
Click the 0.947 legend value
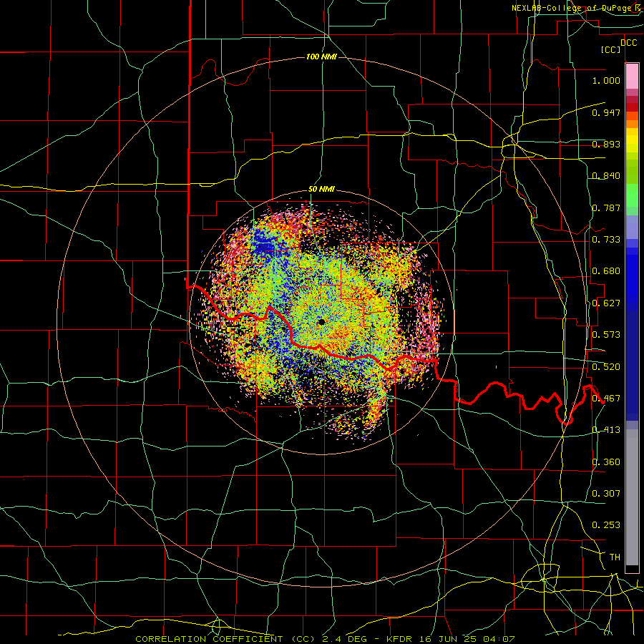tap(606, 112)
